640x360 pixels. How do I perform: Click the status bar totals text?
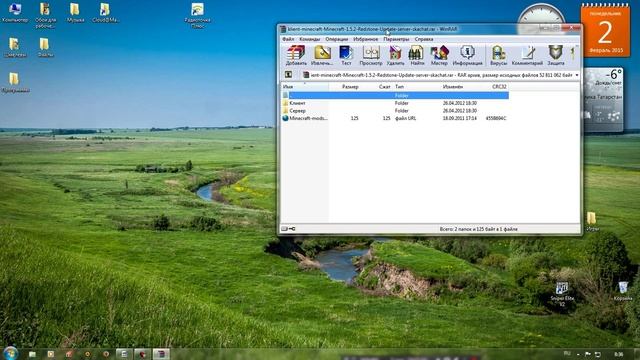[x=478, y=229]
